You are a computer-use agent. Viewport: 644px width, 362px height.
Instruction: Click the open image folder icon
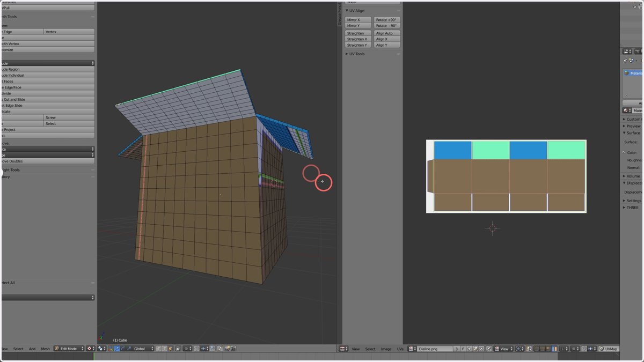pos(475,349)
